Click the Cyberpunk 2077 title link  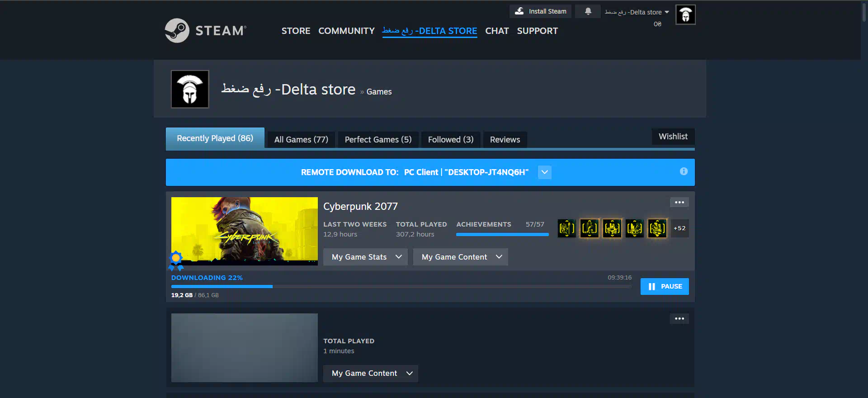pos(360,206)
